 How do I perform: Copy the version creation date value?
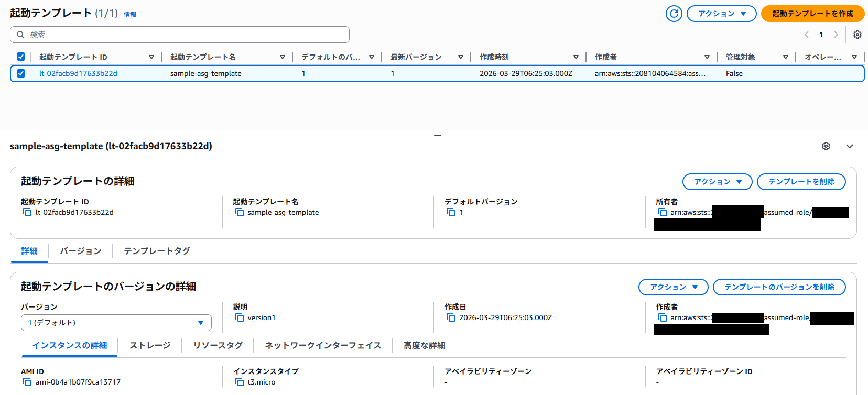[x=451, y=318]
